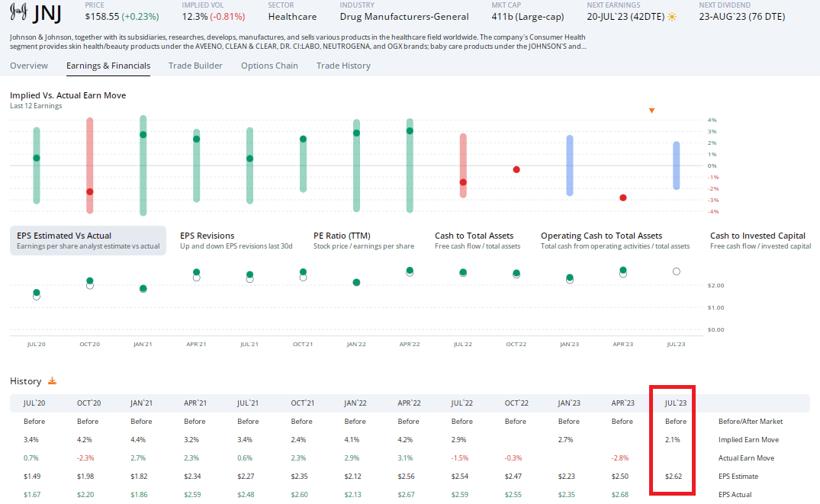Go to the Trade History tab
Viewport: 820px width, 504px height.
343,66
